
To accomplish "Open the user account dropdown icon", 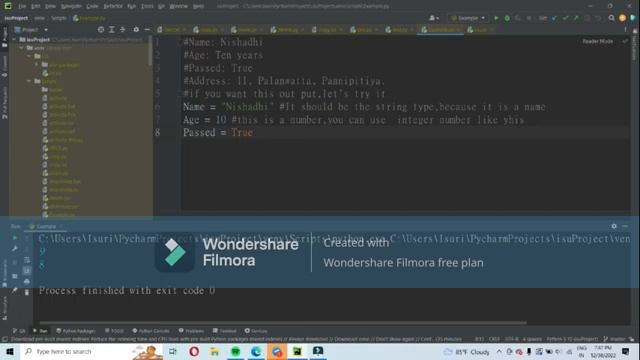I will pyautogui.click(x=433, y=18).
